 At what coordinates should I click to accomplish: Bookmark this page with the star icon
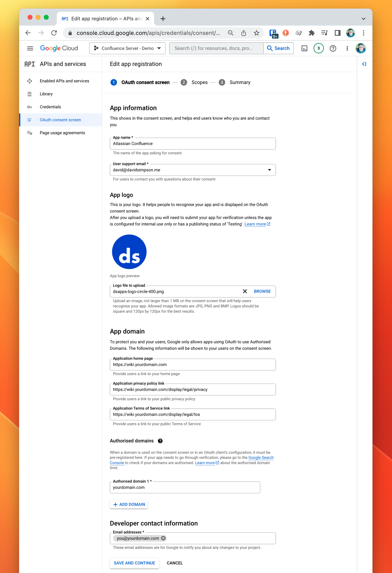[x=256, y=33]
